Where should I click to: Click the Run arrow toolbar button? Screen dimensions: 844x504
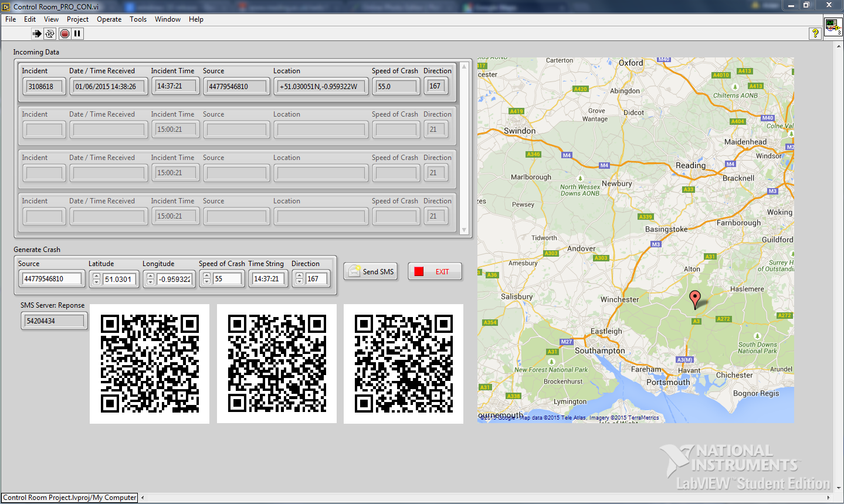37,33
